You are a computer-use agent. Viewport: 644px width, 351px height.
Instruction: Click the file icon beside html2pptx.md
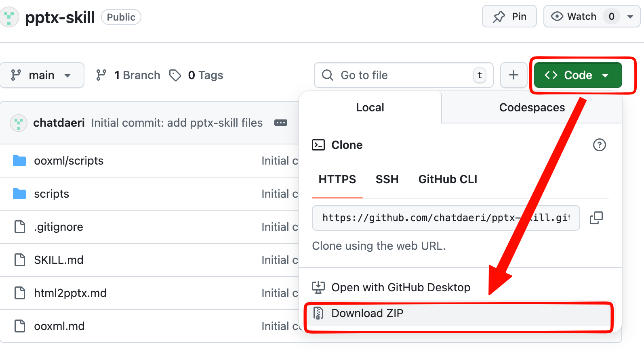[19, 293]
